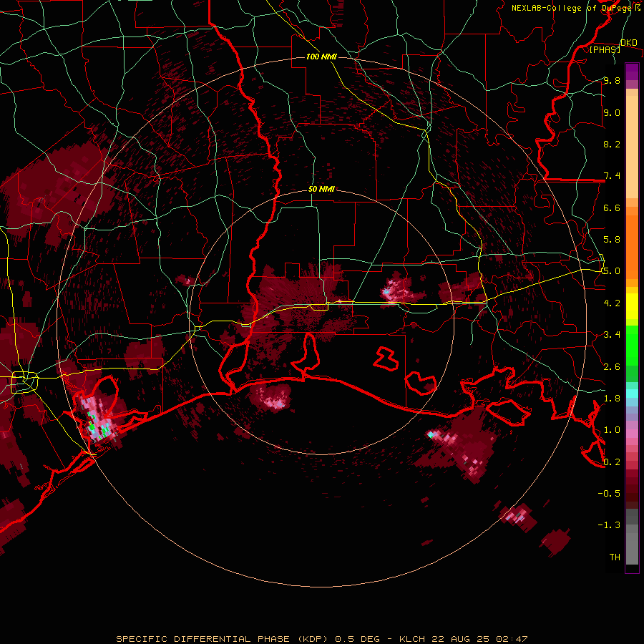
Task: Click the 1.8 value on the color scale
Action: tap(612, 399)
